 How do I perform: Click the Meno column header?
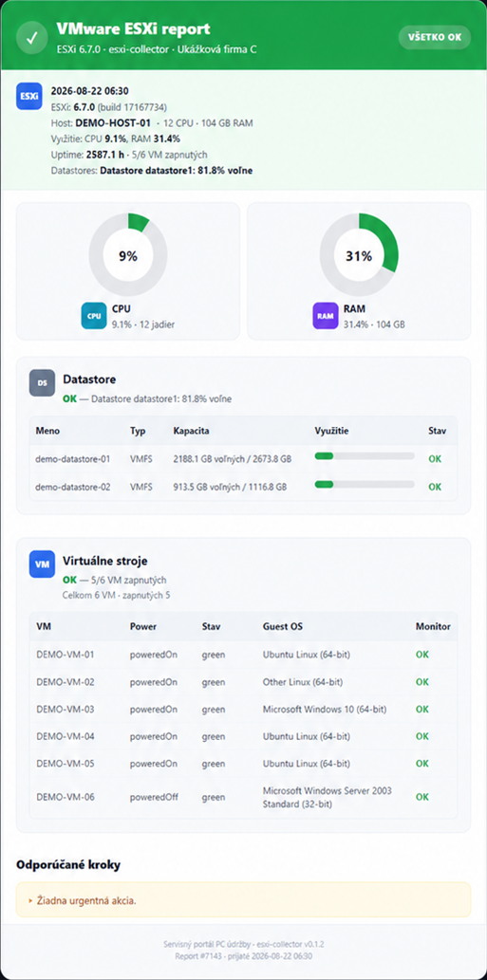[x=48, y=431]
